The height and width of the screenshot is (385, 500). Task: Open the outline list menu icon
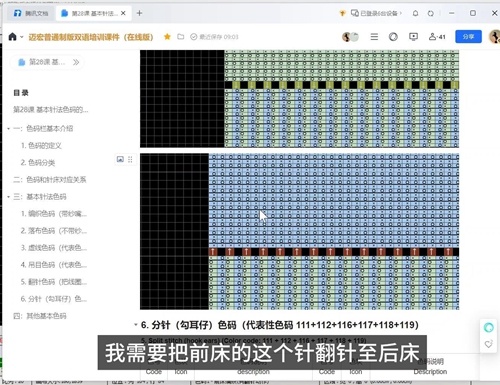point(374,37)
